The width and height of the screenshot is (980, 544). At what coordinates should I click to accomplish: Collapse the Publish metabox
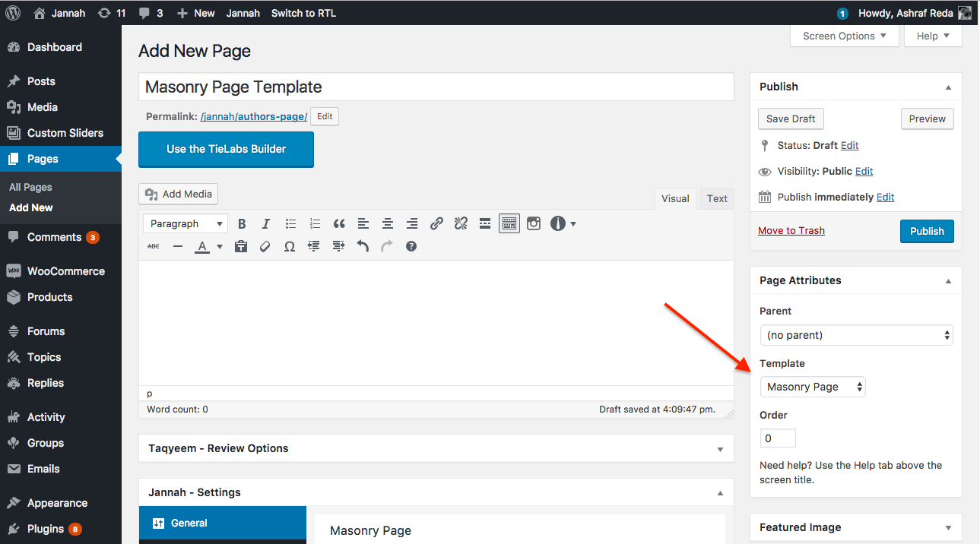coord(948,87)
